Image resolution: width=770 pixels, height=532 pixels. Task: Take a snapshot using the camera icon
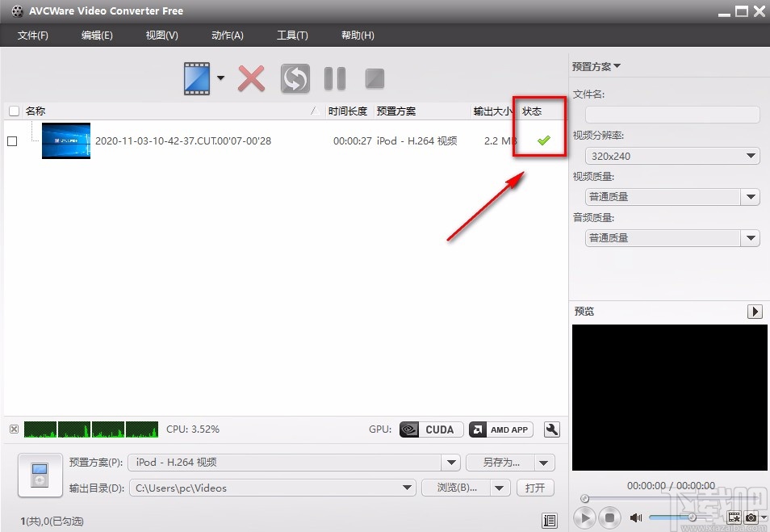(751, 517)
